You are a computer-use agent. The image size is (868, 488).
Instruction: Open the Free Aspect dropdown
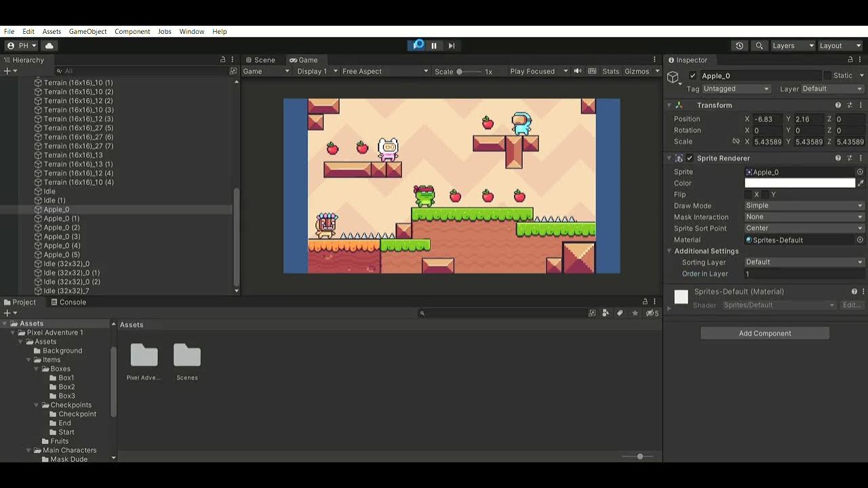pos(385,71)
